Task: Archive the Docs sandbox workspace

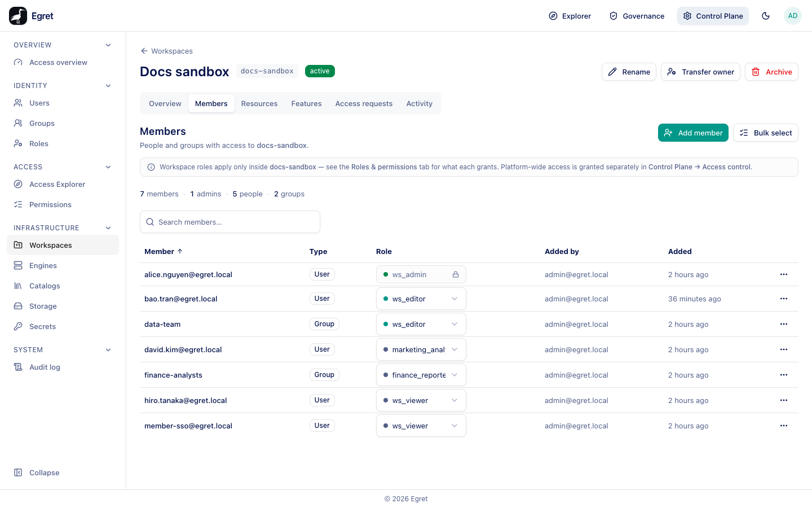Action: pos(771,72)
